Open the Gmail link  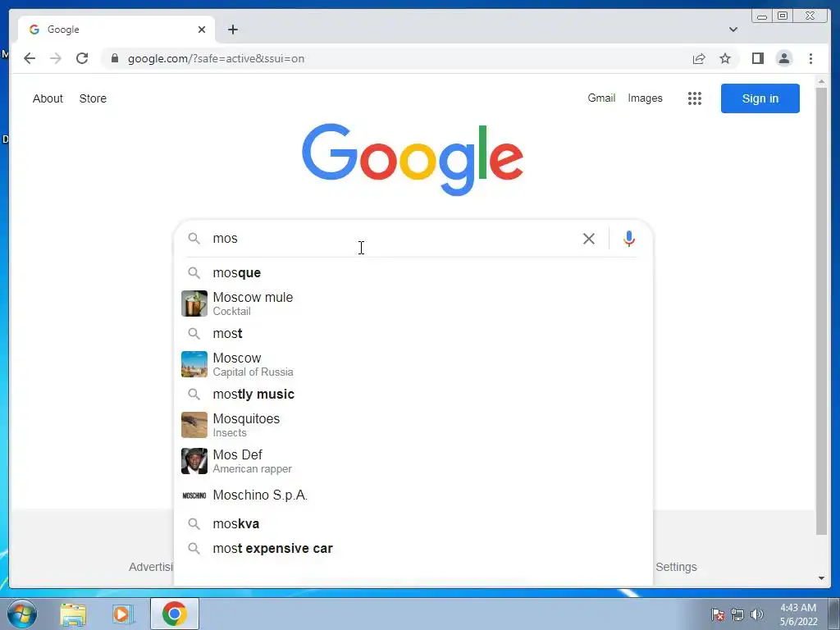point(601,98)
